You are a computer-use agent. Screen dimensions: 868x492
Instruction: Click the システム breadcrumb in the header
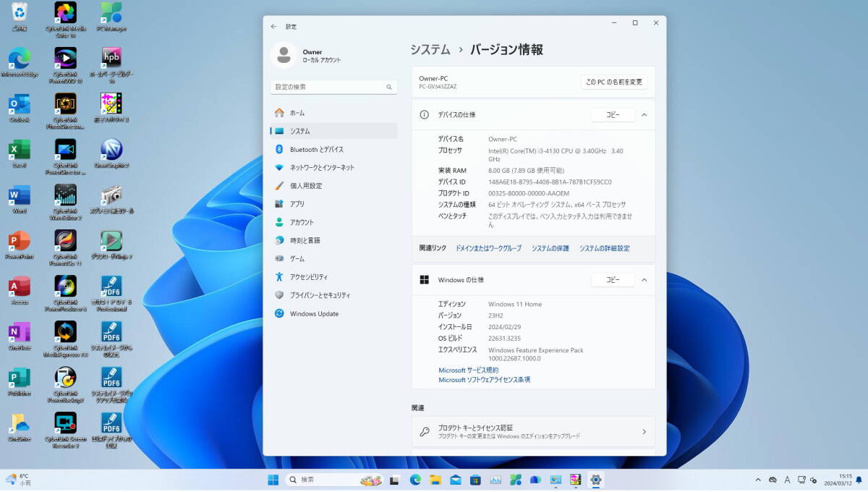pyautogui.click(x=430, y=50)
